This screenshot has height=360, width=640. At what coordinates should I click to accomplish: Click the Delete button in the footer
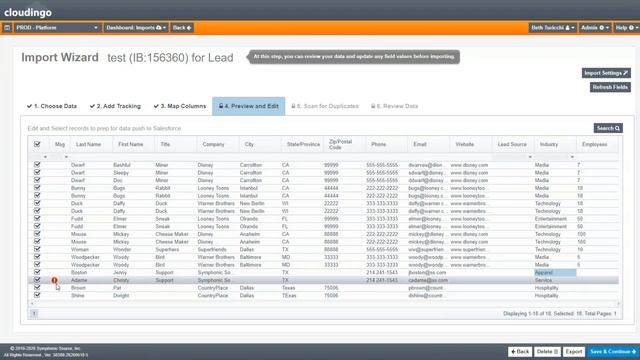(547, 351)
